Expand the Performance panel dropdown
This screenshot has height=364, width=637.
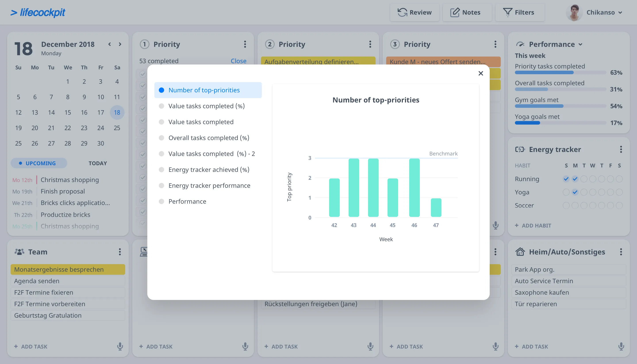coord(580,44)
